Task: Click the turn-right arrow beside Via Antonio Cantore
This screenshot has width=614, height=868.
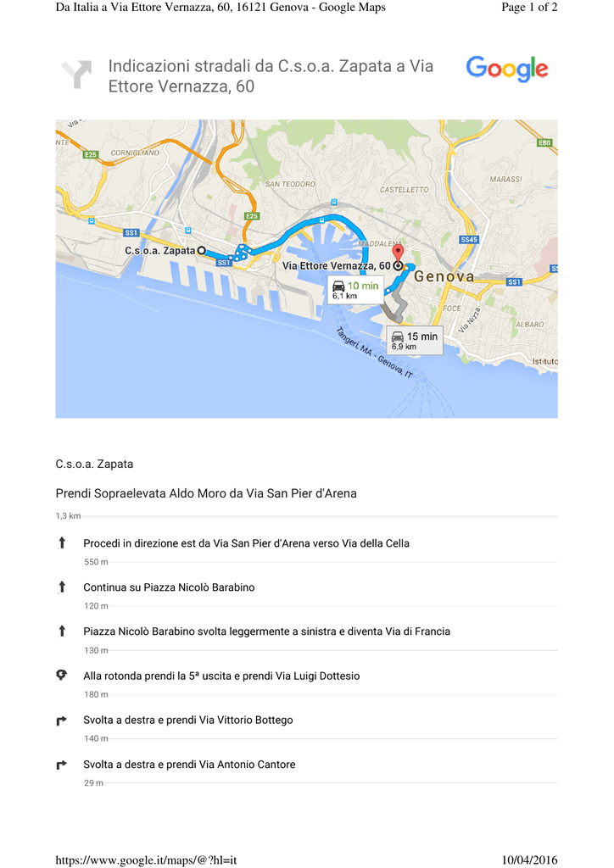Action: tap(61, 765)
